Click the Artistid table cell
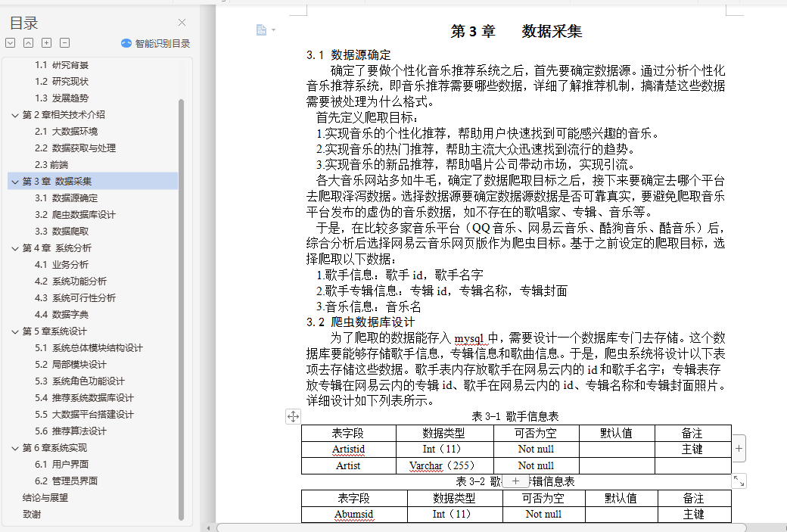Image resolution: width=787 pixels, height=532 pixels. pyautogui.click(x=348, y=450)
